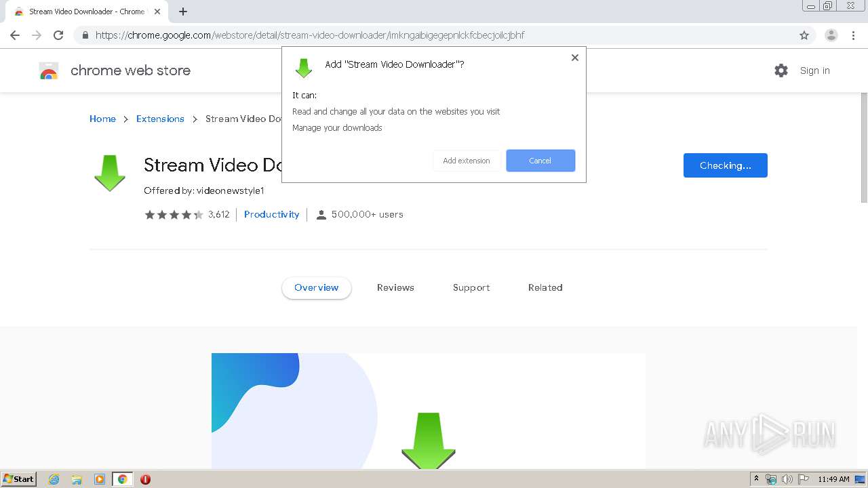Click the Checking... button
The height and width of the screenshot is (488, 868).
coord(726,165)
